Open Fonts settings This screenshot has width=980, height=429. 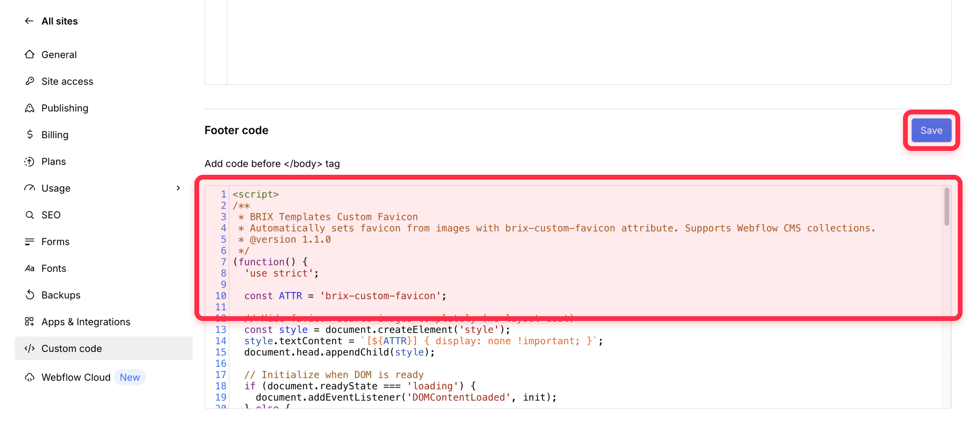[54, 268]
